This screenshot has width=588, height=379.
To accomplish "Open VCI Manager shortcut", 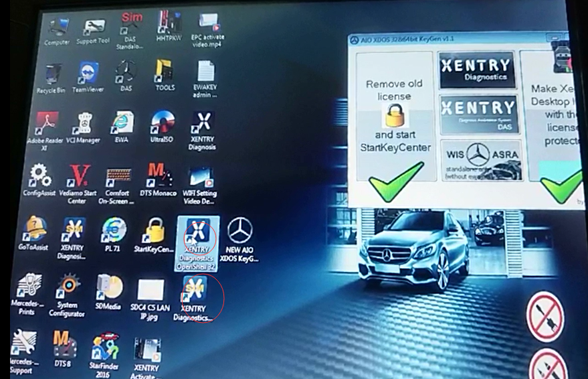I will [83, 128].
